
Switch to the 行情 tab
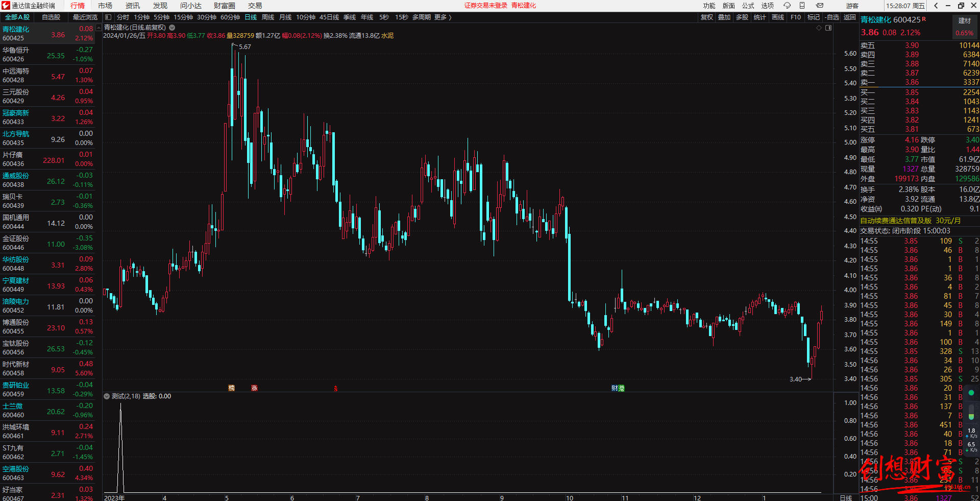coord(78,6)
